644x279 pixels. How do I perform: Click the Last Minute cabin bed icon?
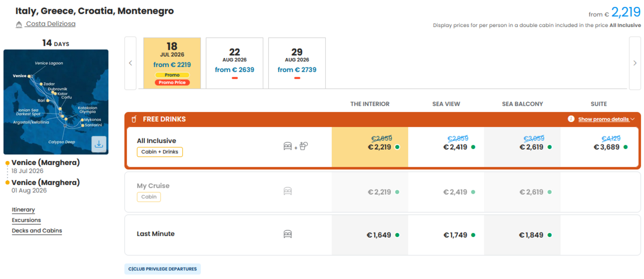287,234
